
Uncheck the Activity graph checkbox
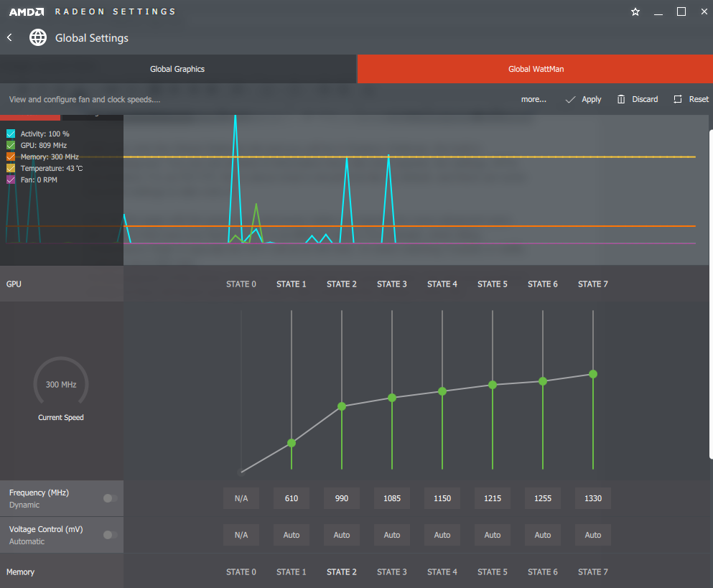[x=11, y=134]
